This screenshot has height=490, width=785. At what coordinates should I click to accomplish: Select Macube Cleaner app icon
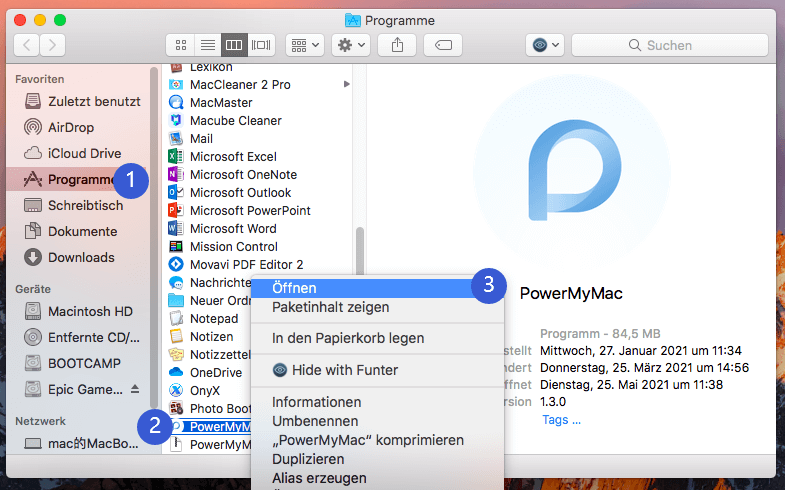click(176, 121)
